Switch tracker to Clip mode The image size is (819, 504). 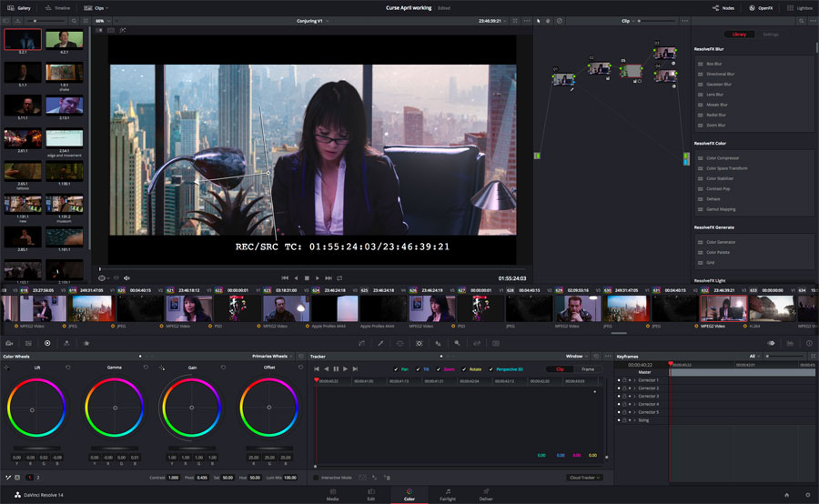[560, 369]
